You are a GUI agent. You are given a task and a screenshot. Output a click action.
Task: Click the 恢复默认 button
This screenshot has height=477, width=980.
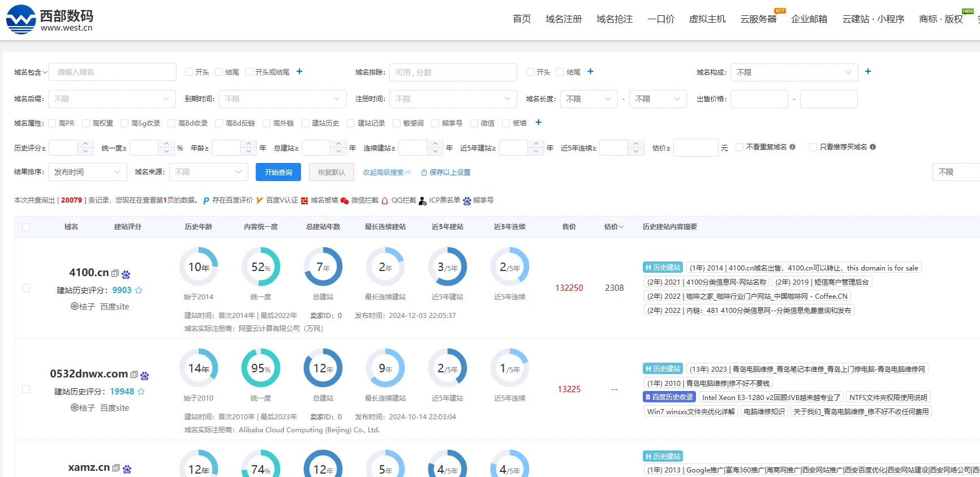tap(332, 172)
